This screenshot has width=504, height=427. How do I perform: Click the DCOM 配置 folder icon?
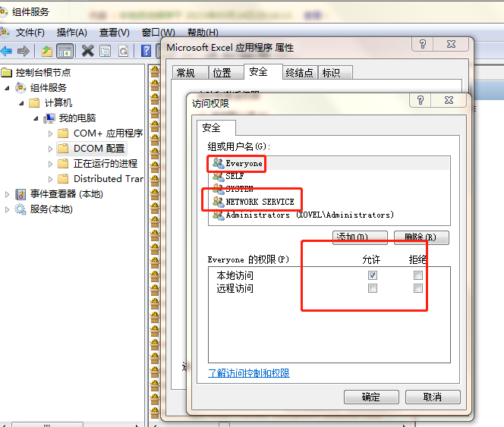63,149
